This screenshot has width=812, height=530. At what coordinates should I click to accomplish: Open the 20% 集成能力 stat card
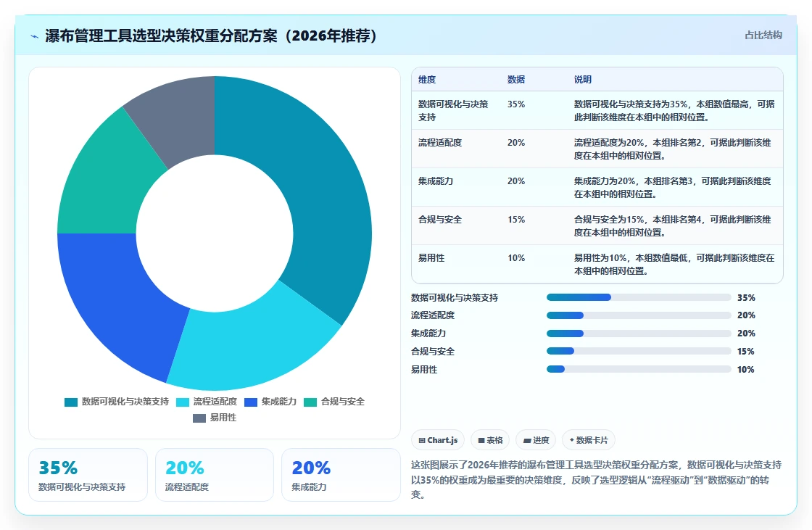click(x=341, y=475)
